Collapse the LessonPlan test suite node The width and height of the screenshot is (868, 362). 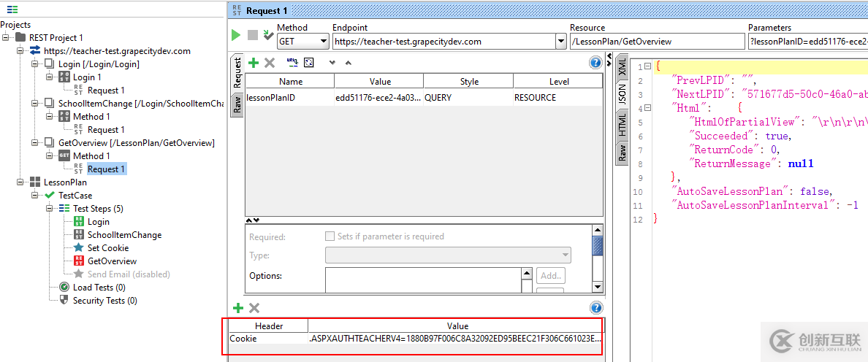(x=20, y=182)
